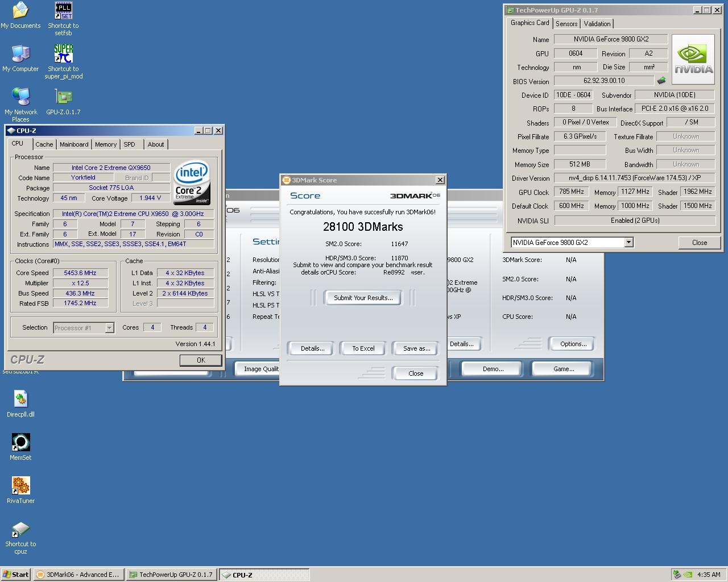This screenshot has width=728, height=582.
Task: Click CPU-Z Bus Speed value 436.3 MHz
Action: pyautogui.click(x=80, y=293)
